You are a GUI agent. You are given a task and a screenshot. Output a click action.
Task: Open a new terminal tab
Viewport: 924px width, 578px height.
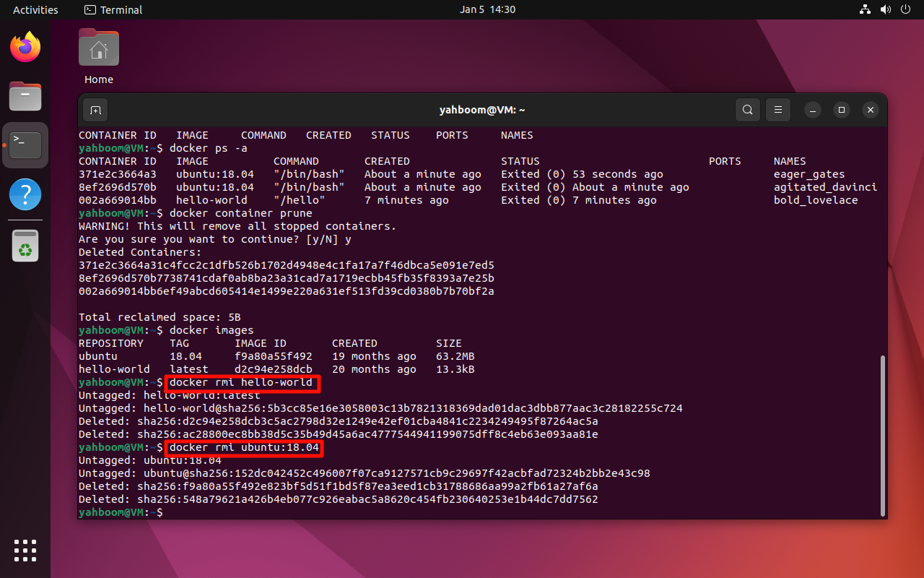97,110
